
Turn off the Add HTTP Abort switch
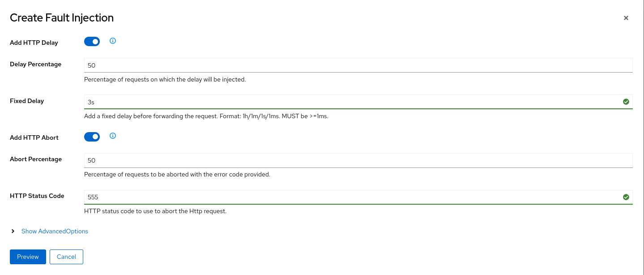[x=92, y=137]
